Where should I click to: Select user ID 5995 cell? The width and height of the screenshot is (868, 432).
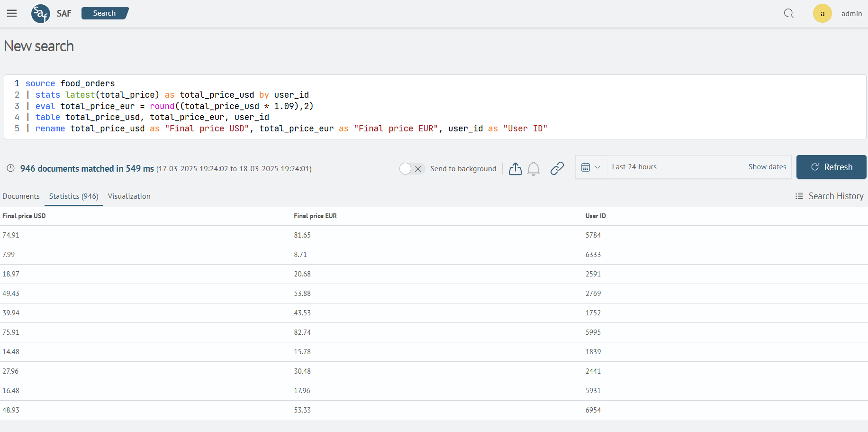point(593,332)
